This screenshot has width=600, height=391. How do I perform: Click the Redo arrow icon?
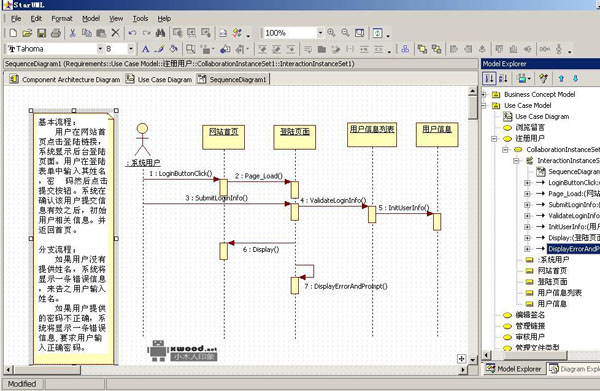[146, 33]
